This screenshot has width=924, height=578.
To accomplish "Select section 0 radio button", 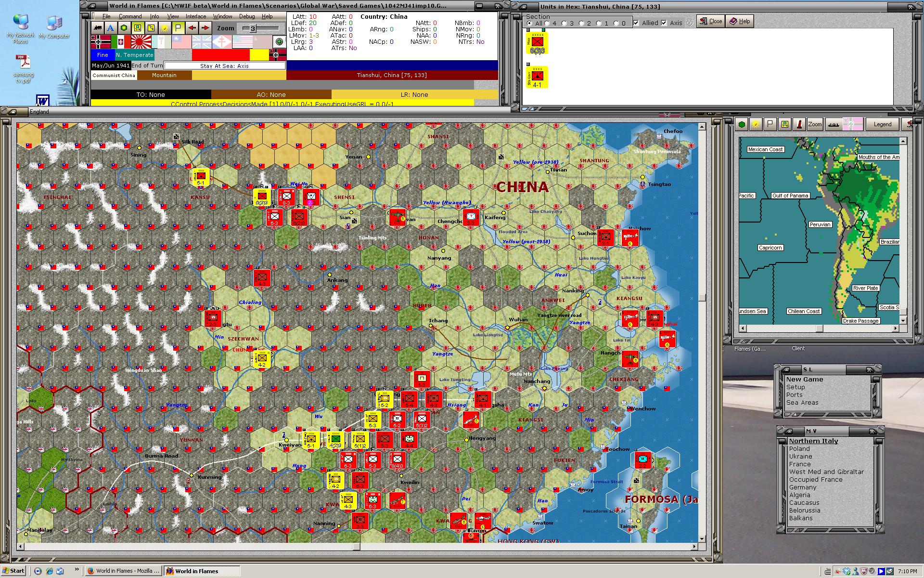I will [616, 23].
